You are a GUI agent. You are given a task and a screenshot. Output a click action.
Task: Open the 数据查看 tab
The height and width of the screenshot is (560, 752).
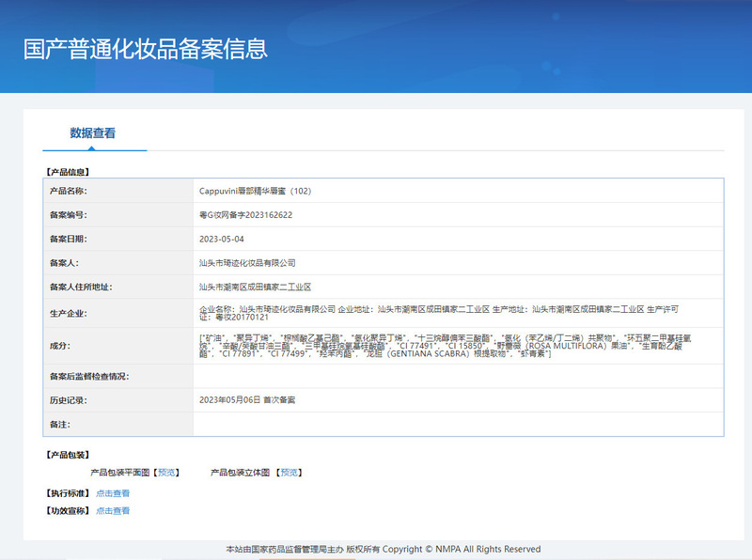click(92, 133)
